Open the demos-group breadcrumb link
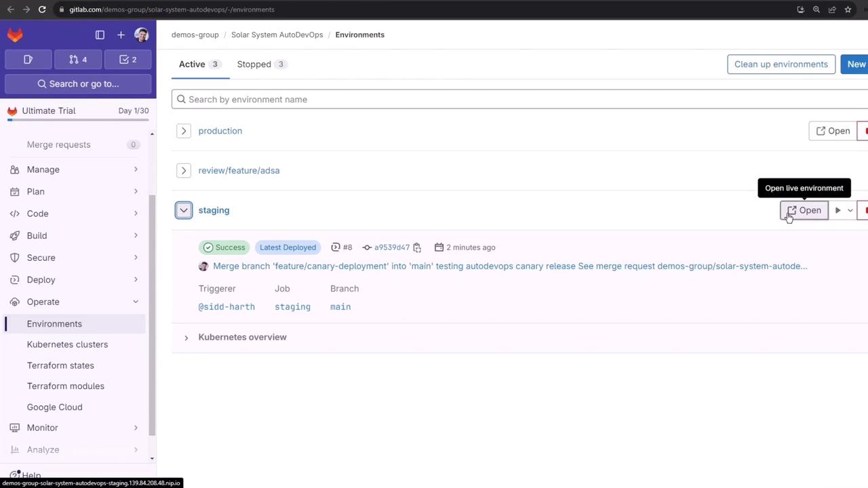Image resolution: width=868 pixels, height=488 pixels. (195, 35)
